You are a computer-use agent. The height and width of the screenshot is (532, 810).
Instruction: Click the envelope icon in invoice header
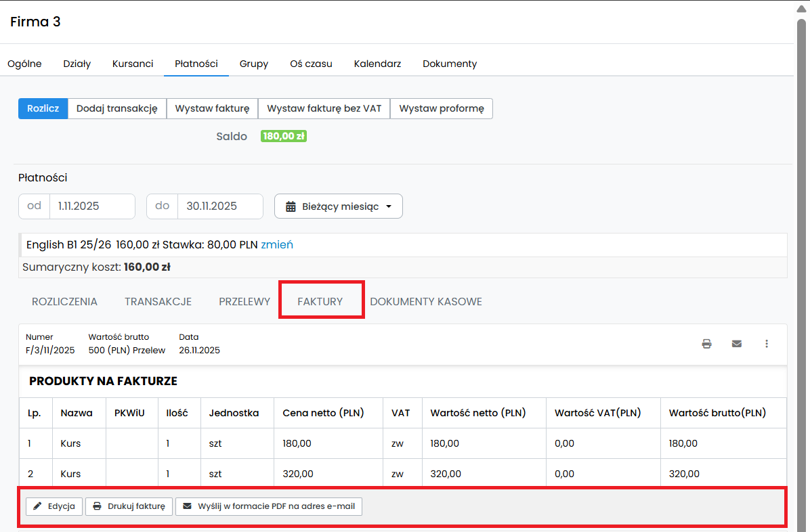[x=737, y=344]
